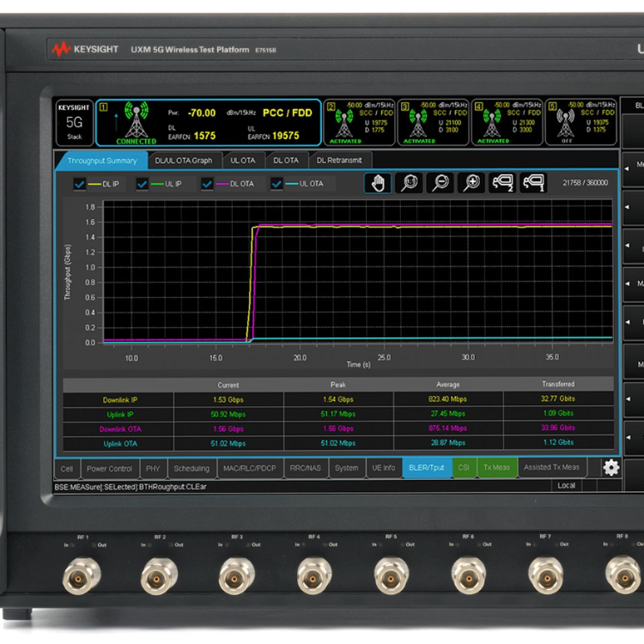This screenshot has height=644, width=644.
Task: Click the Current column header
Action: point(228,386)
